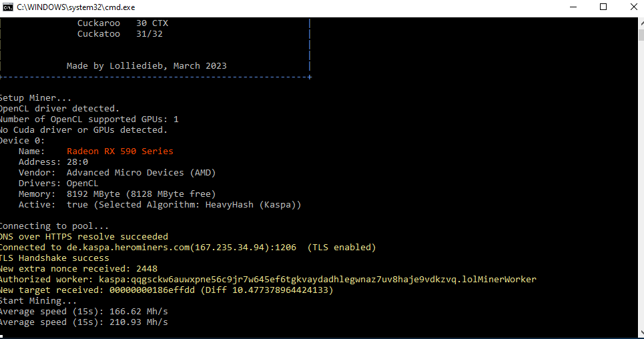The height and width of the screenshot is (339, 644).
Task: Click the scrollbar up arrow
Action: pos(641,23)
